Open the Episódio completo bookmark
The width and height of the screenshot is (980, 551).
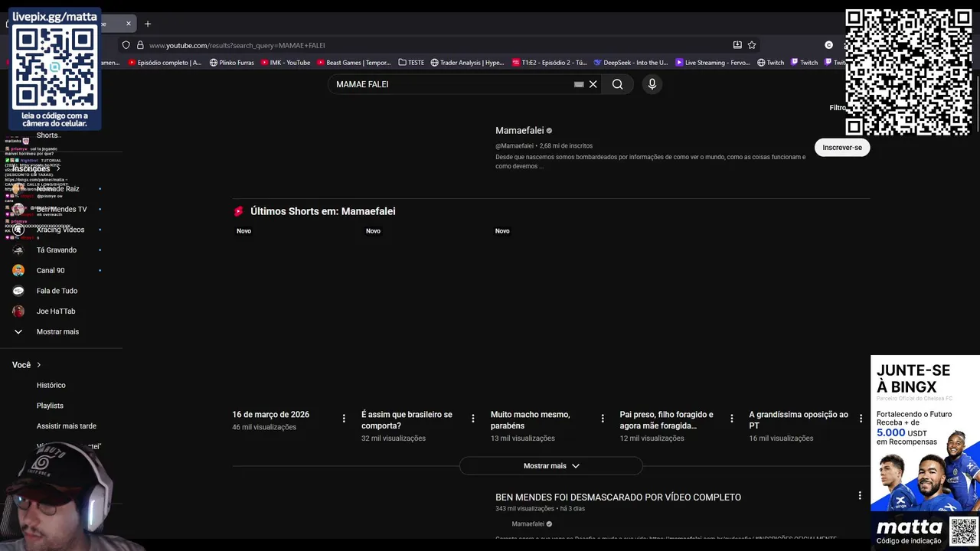click(x=165, y=63)
